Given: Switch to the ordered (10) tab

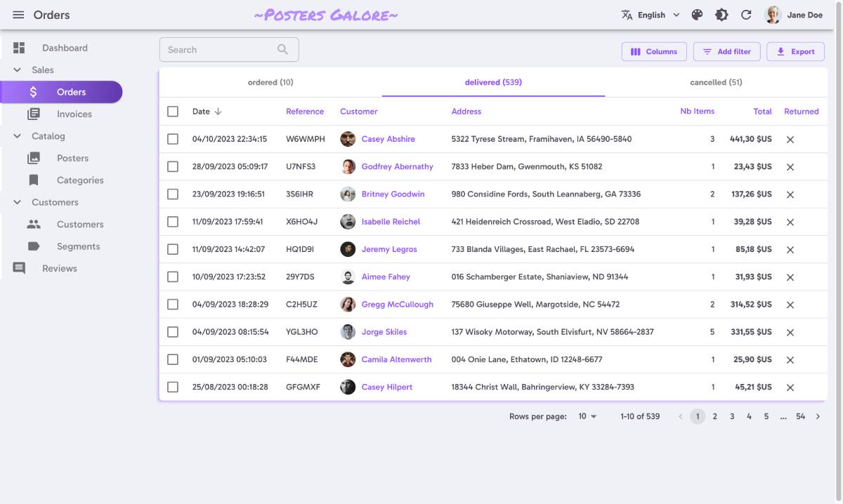Looking at the screenshot, I should [270, 82].
